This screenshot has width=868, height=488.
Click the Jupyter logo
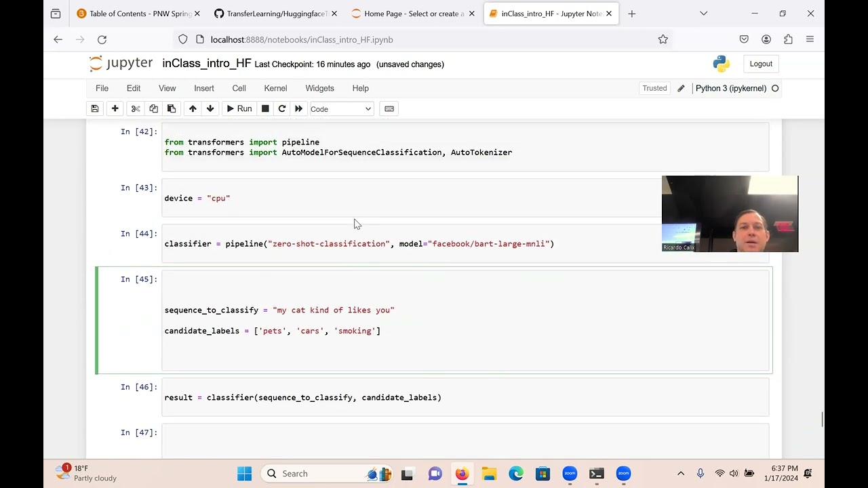pos(121,64)
